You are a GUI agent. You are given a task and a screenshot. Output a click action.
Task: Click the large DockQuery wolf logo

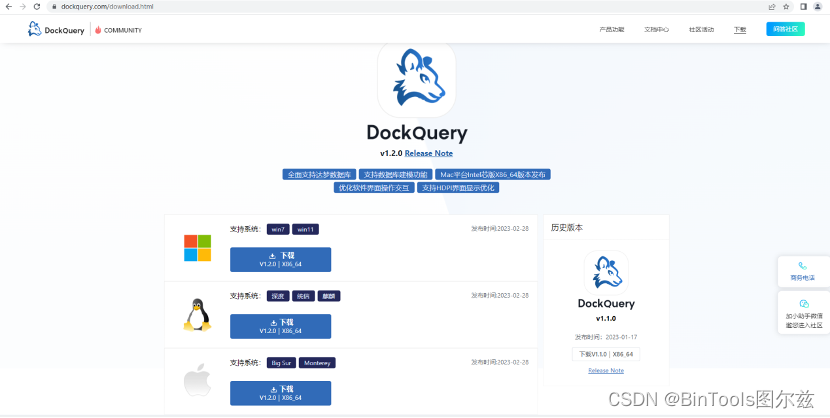(x=417, y=78)
